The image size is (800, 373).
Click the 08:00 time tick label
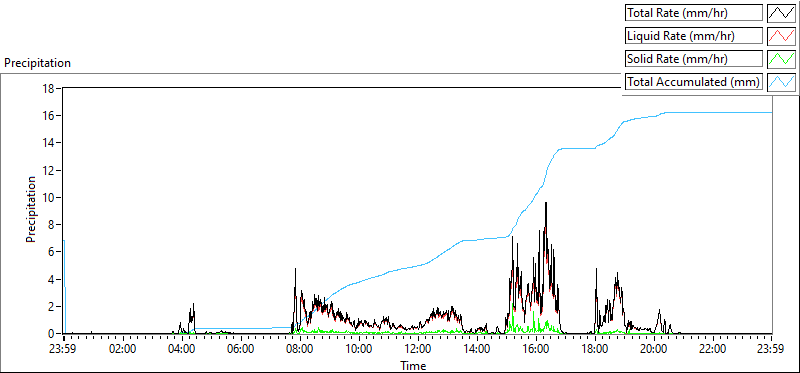[x=300, y=350]
